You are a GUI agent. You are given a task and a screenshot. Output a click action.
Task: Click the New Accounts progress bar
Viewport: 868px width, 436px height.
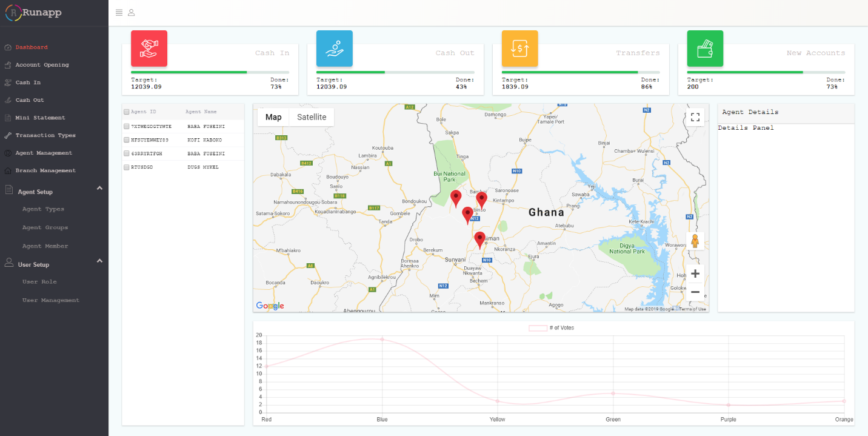(766, 72)
